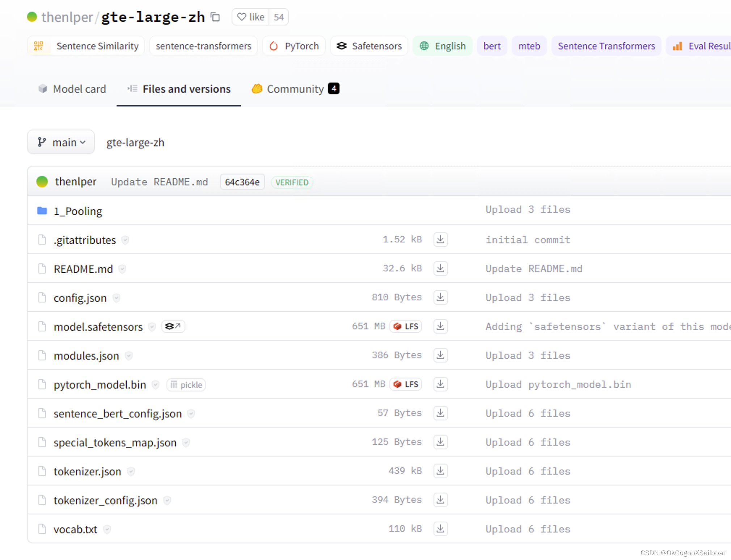Image resolution: width=731 pixels, height=560 pixels.
Task: Download sentence_bert_config.json
Action: pos(440,413)
